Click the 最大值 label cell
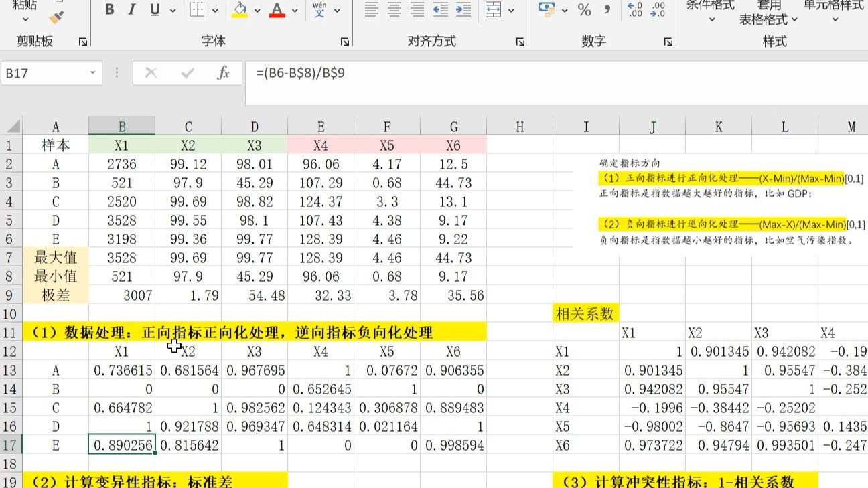Viewport: 868px width, 488px height. pos(56,258)
